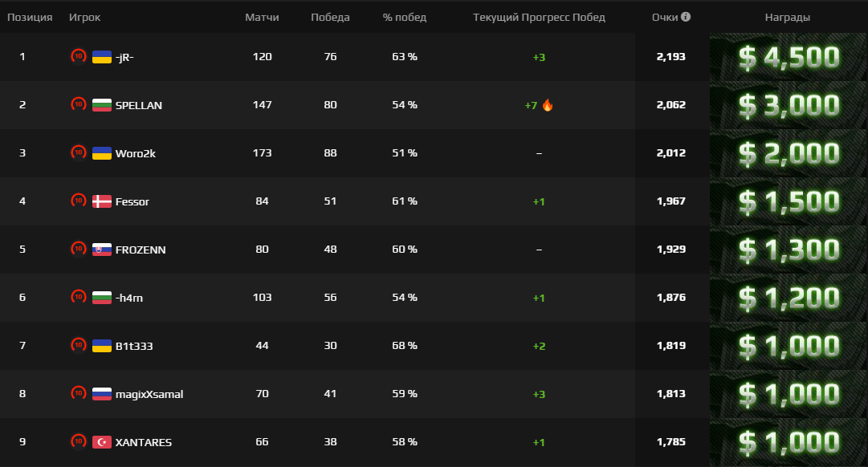868x467 pixels.
Task: Click the Bulgaria flag beside -h4m
Action: point(102,298)
